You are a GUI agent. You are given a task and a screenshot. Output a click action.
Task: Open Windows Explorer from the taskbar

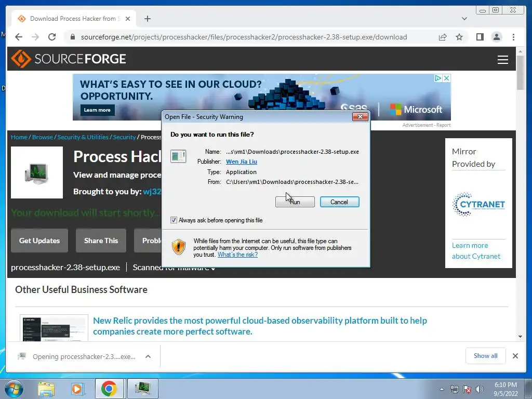(46, 389)
